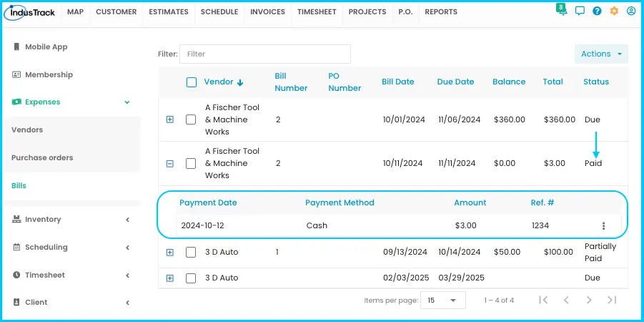Expand the Client section chevron
Screen dimensions: 644x322
tap(127, 303)
